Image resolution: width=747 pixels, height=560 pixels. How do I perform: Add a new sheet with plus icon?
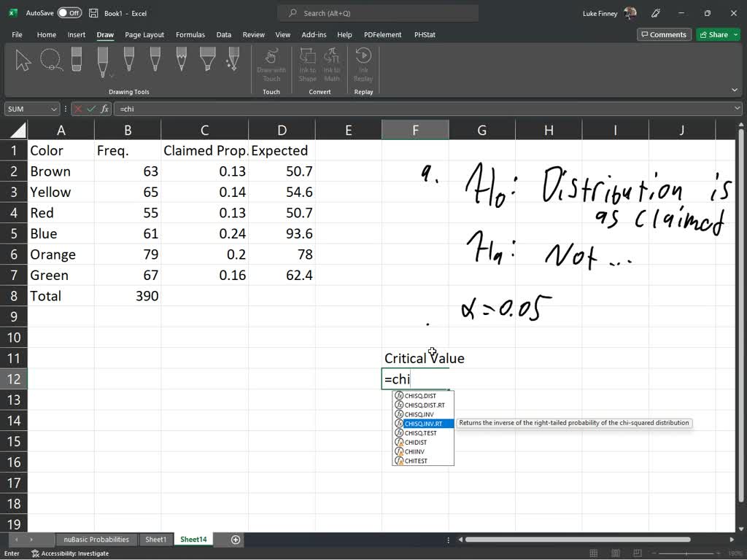pyautogui.click(x=236, y=540)
